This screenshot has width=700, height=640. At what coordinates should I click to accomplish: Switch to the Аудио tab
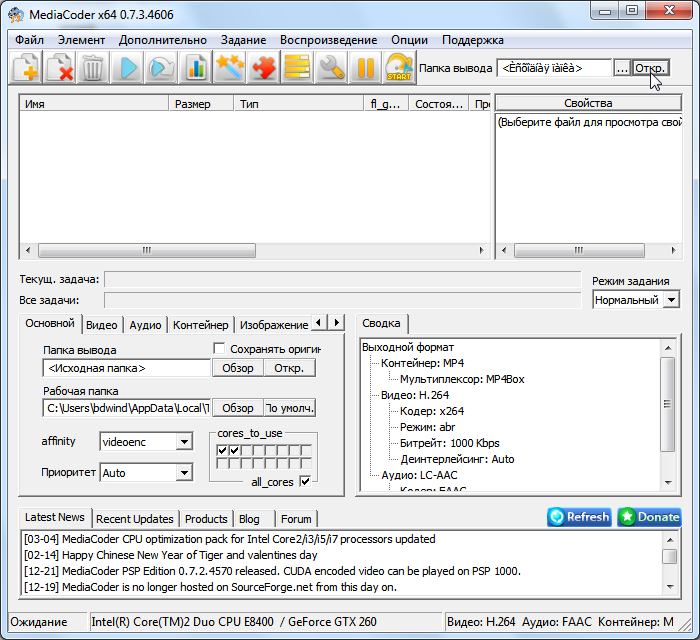click(145, 325)
